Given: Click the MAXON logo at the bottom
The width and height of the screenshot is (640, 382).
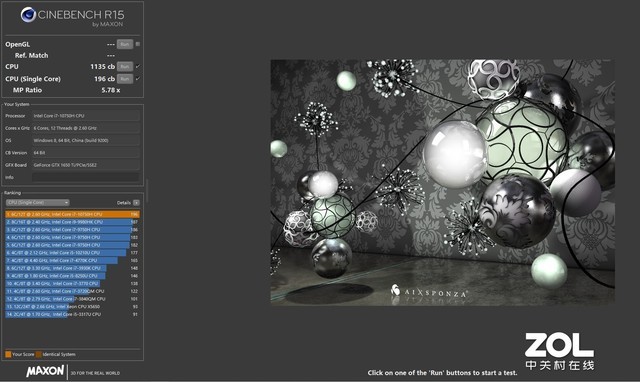Looking at the screenshot, I should [45, 371].
